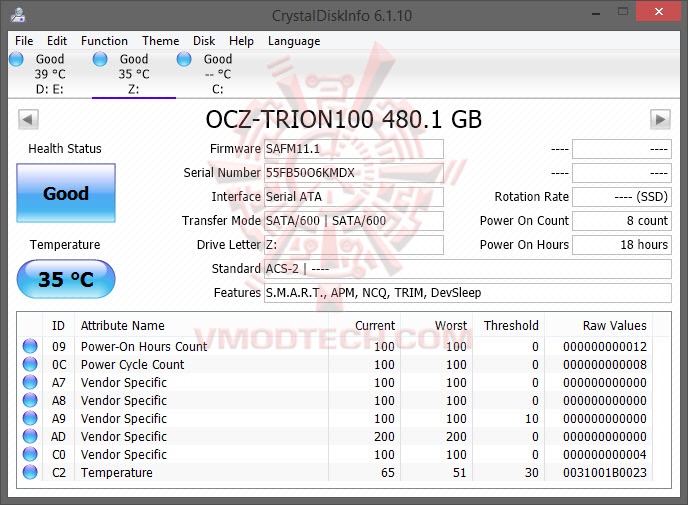This screenshot has width=688, height=505.
Task: Click the 35 °C temperature button
Action: click(66, 279)
